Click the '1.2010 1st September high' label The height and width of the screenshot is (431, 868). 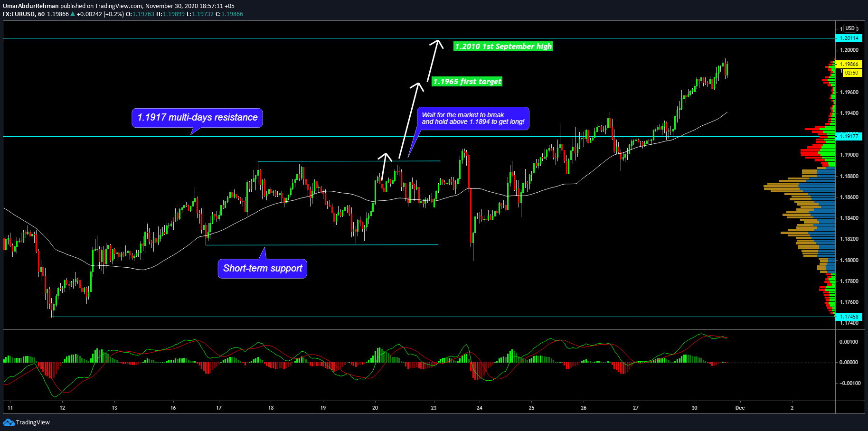coord(503,46)
